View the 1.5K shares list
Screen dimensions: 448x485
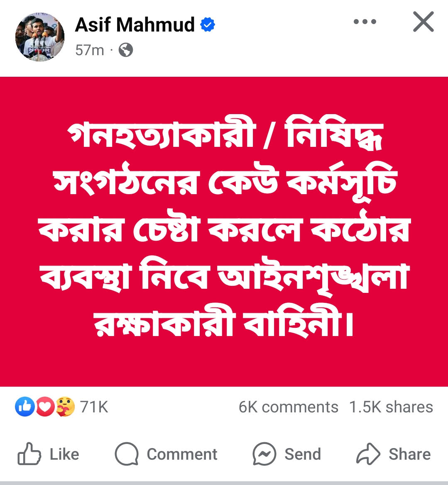[391, 407]
